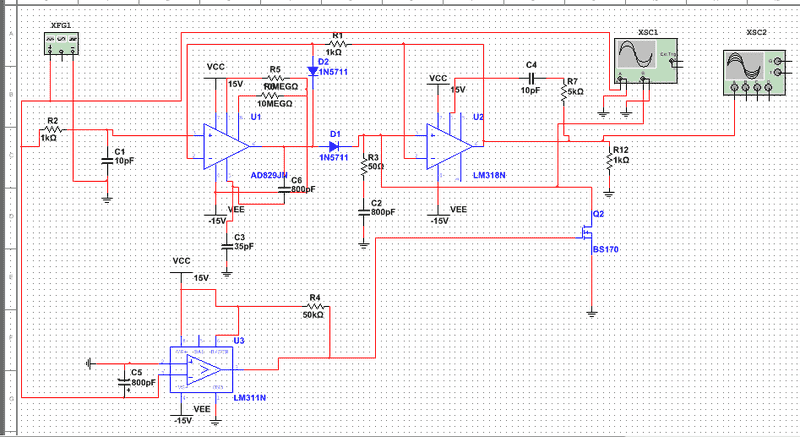Select diode D1 1N5711
Image resolution: width=800 pixels, height=437 pixels.
coord(334,146)
